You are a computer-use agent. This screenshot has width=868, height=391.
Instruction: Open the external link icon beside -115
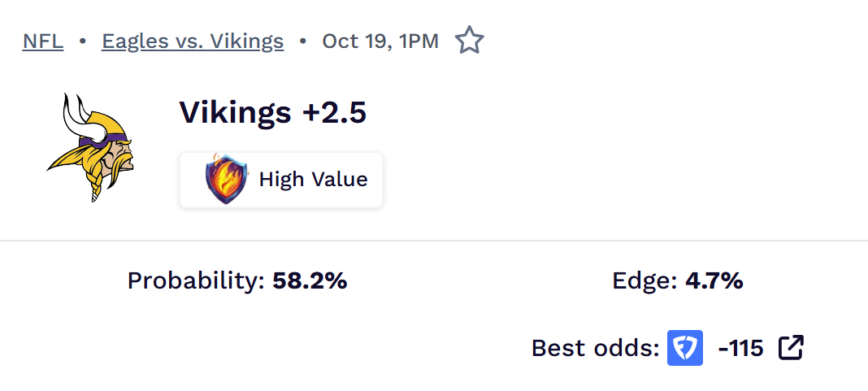(x=791, y=348)
